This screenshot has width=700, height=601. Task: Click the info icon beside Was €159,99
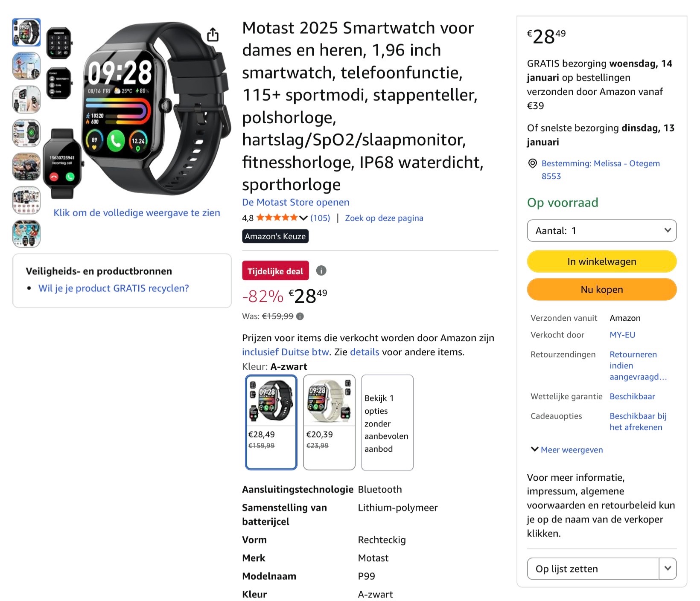[301, 316]
